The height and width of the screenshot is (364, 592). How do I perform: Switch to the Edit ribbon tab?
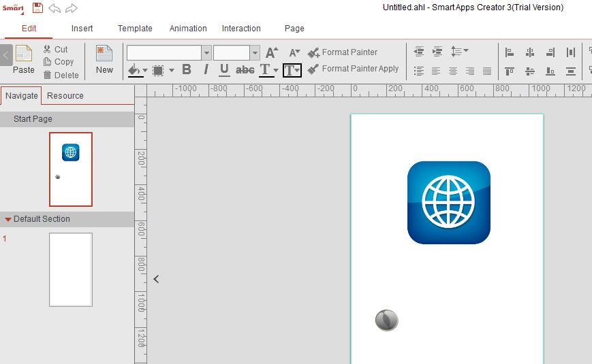[x=29, y=29]
